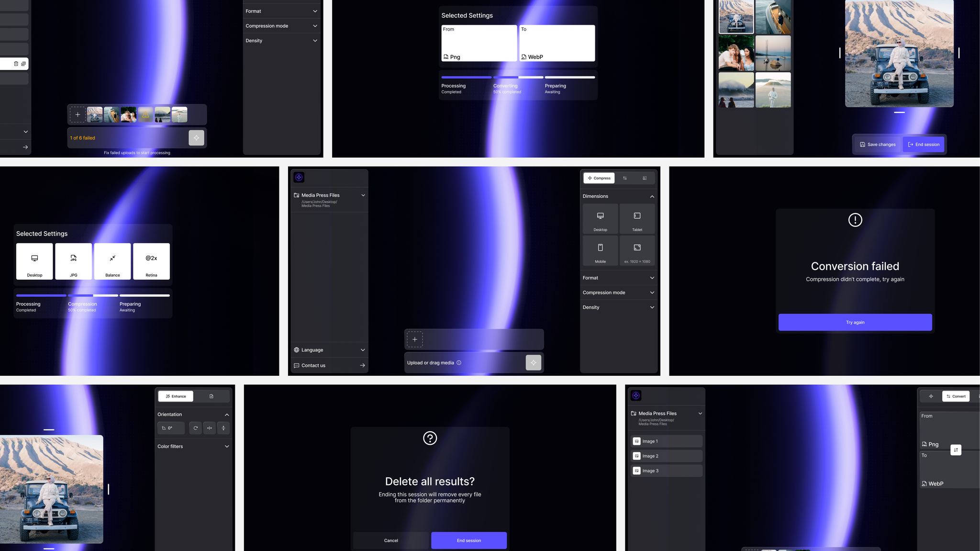Screen dimensions: 980x551
Task: Click the arrow next to Contact us
Action: (362, 365)
